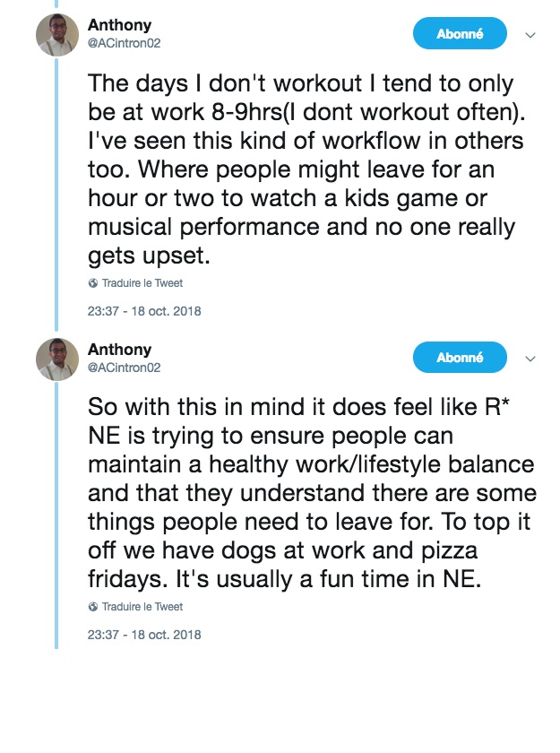The height and width of the screenshot is (753, 560).
Task: Click Anthony's avatar on the workout tweet
Action: (57, 35)
